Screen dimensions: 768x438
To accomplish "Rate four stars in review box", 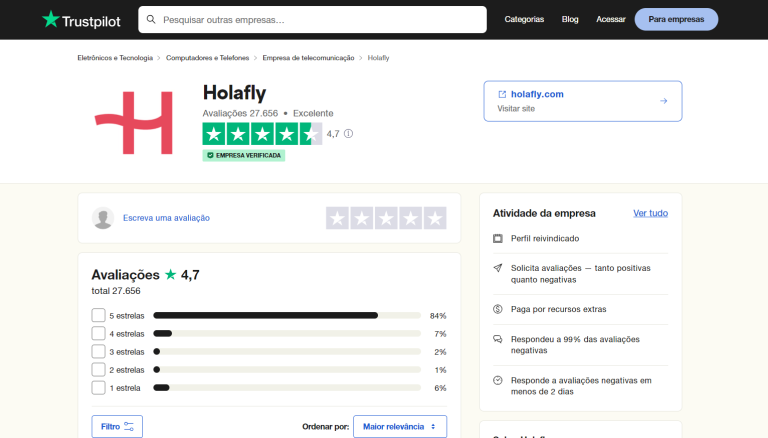I will (x=410, y=218).
